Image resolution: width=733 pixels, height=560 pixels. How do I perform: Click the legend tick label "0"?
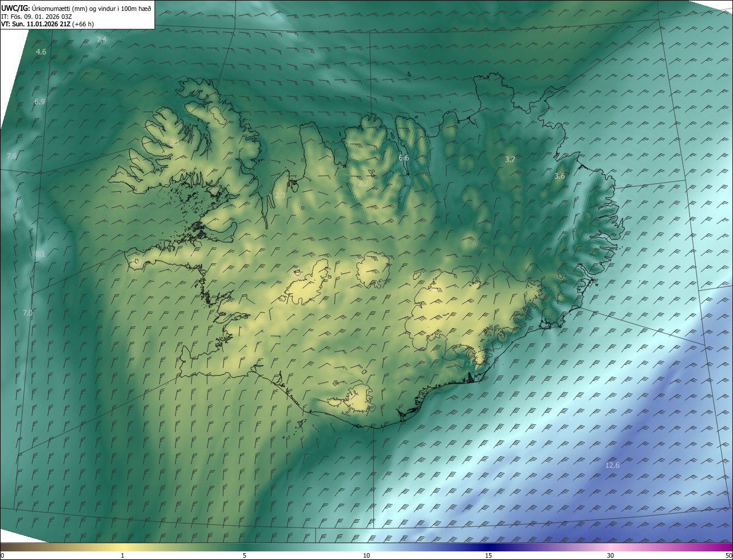point(2,555)
